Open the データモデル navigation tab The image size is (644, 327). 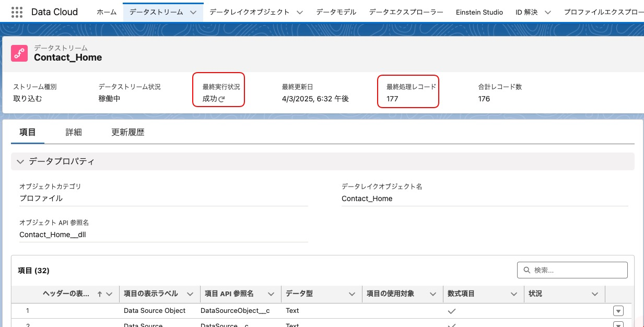coord(336,12)
